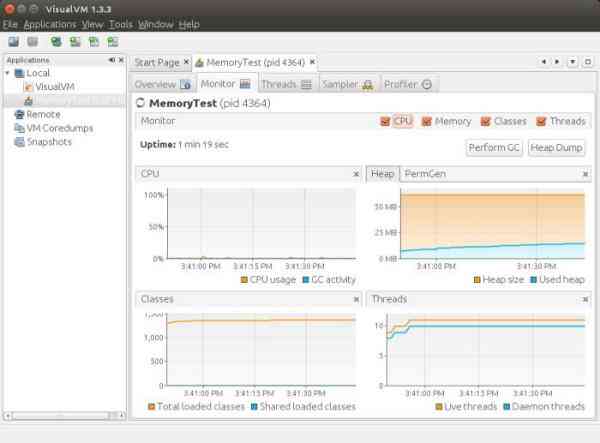The image size is (600, 443).
Task: Open the Help menu
Action: coord(189,24)
